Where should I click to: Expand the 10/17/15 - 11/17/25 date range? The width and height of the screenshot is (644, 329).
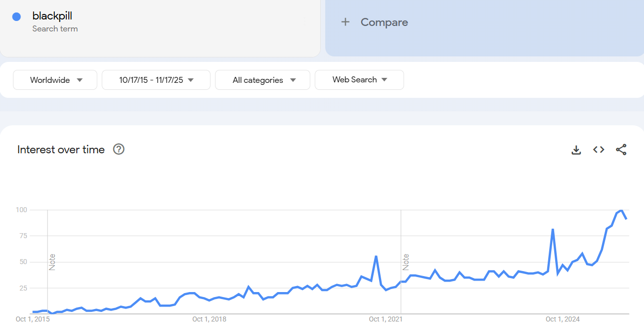pos(156,80)
